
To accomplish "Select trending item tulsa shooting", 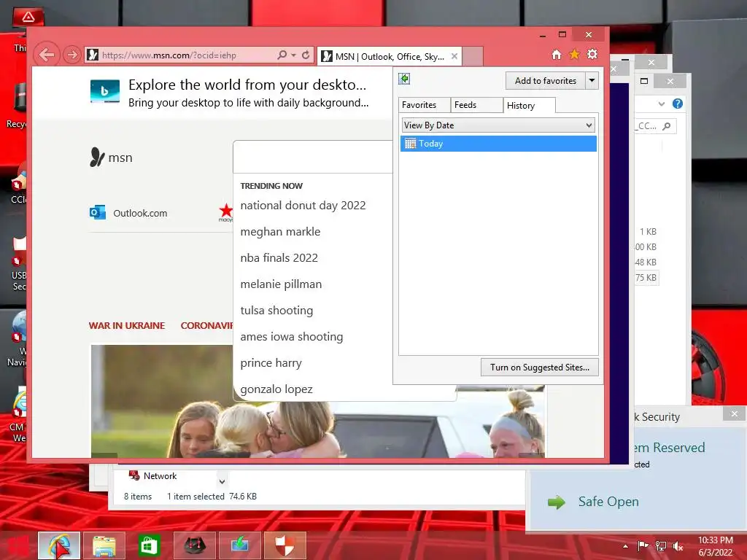I will pos(276,310).
